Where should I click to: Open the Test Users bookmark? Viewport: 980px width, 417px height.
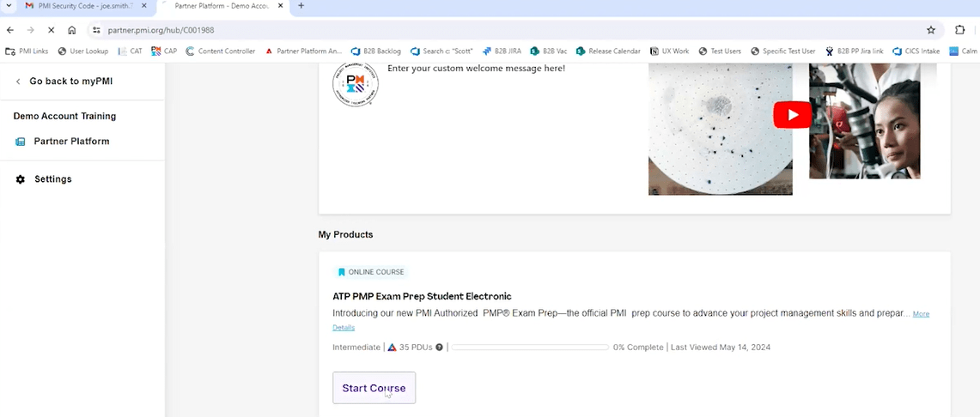pos(720,51)
